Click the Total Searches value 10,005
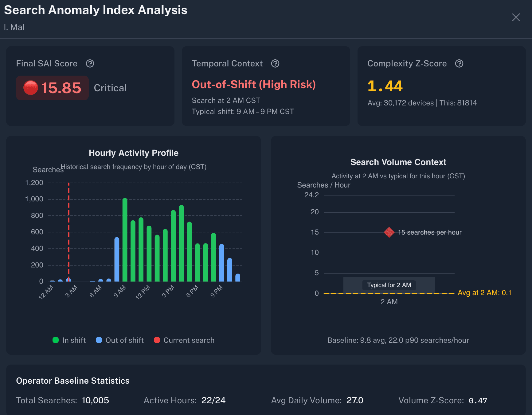 point(95,400)
